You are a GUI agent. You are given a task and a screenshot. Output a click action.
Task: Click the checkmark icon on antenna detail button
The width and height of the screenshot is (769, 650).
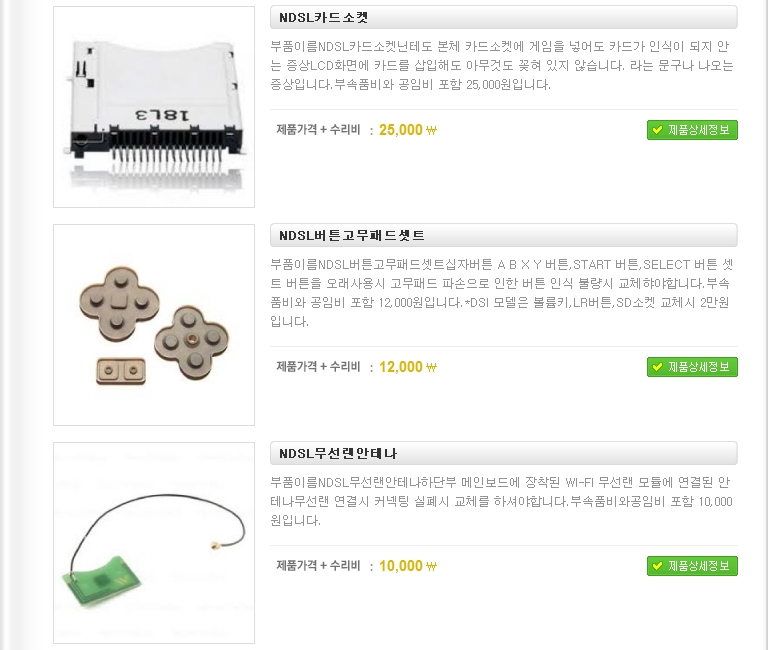658,566
